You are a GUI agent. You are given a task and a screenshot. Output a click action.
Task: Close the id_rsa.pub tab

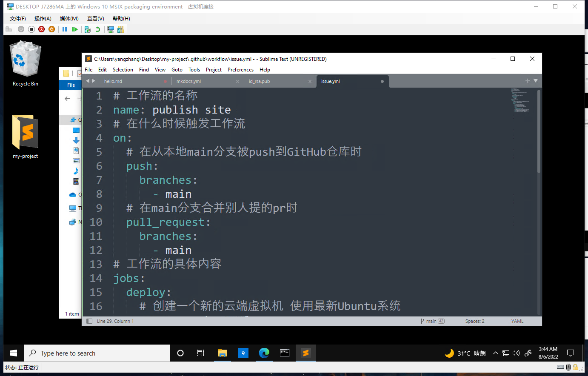coord(310,81)
